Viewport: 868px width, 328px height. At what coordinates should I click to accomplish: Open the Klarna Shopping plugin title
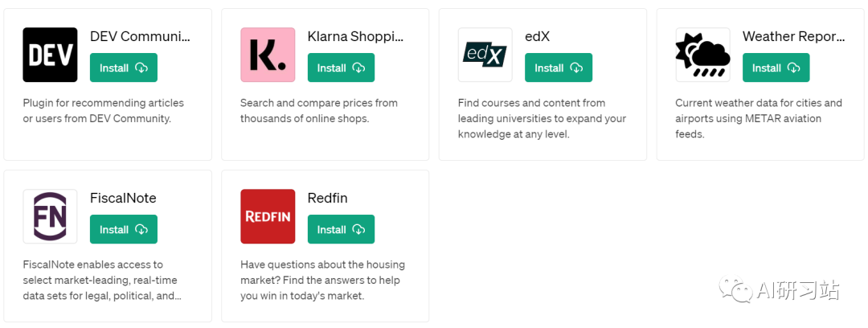coord(356,36)
